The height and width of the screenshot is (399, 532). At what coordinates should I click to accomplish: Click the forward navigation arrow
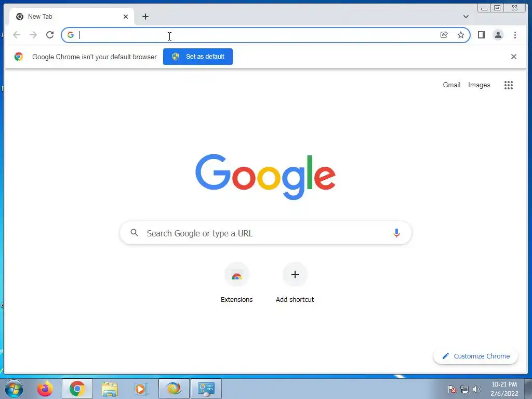point(33,35)
